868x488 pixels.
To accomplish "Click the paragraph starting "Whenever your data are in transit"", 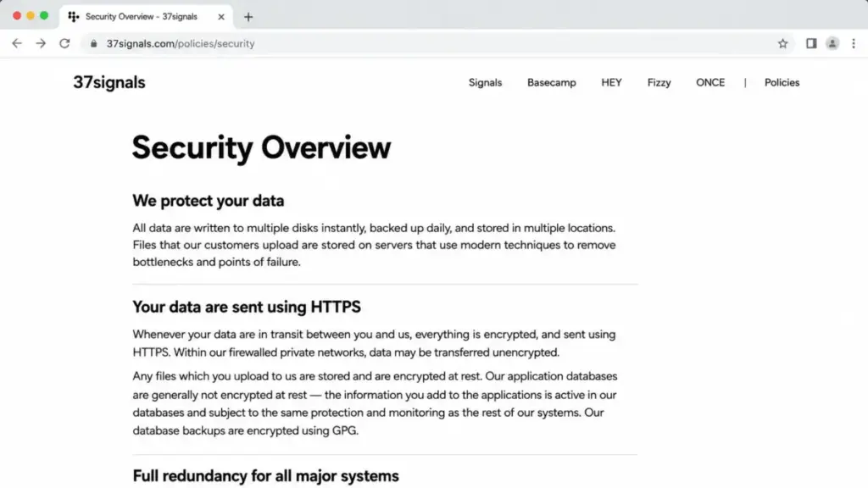I will 374,343.
